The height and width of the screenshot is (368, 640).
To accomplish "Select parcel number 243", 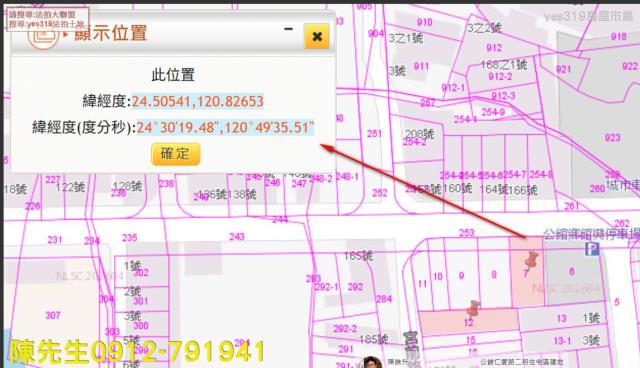I will [x=237, y=236].
